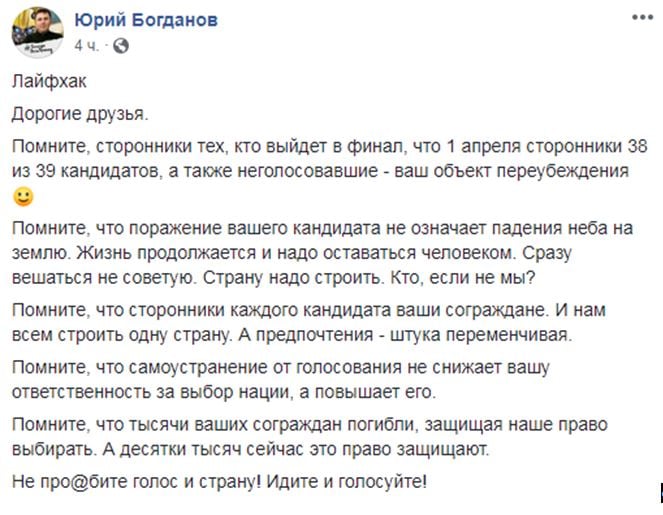Click the line 'вешаться не советую. Страну надо строить'
Screen dimensions: 663x515
click(x=274, y=278)
